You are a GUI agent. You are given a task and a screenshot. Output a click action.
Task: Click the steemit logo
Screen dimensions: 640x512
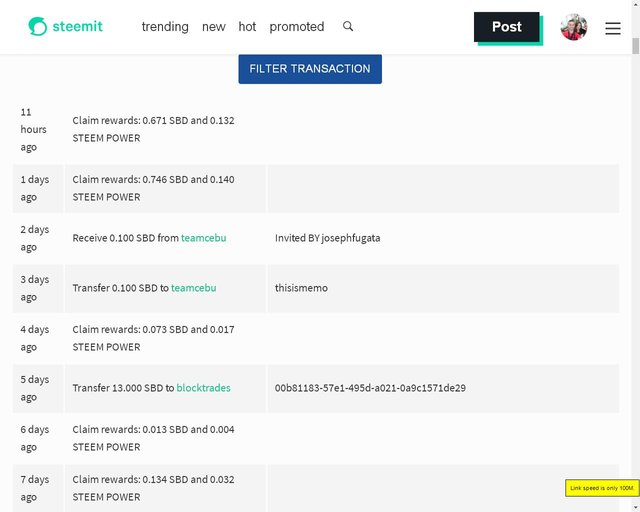(x=65, y=27)
